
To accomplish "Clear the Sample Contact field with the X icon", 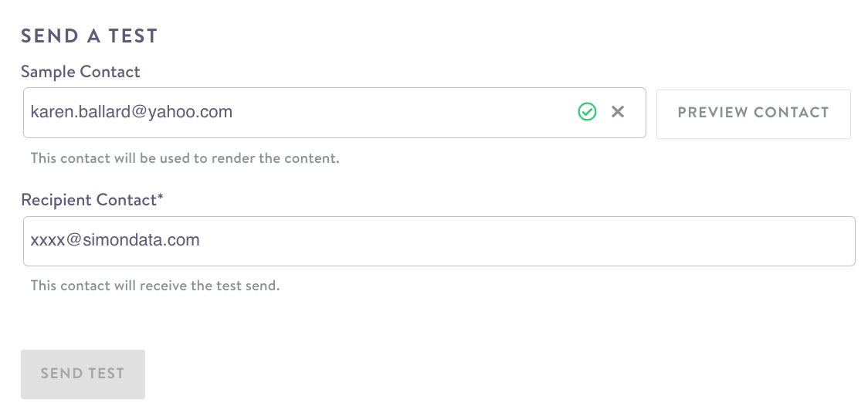I will [618, 113].
